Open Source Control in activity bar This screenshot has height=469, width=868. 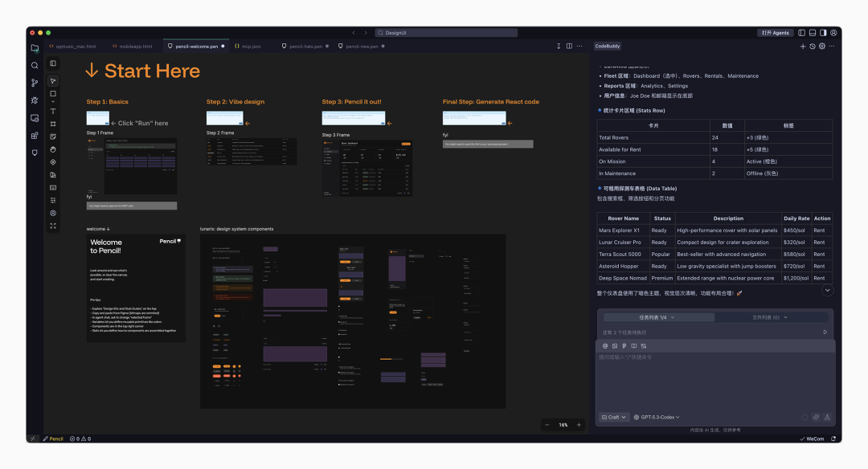click(x=35, y=83)
